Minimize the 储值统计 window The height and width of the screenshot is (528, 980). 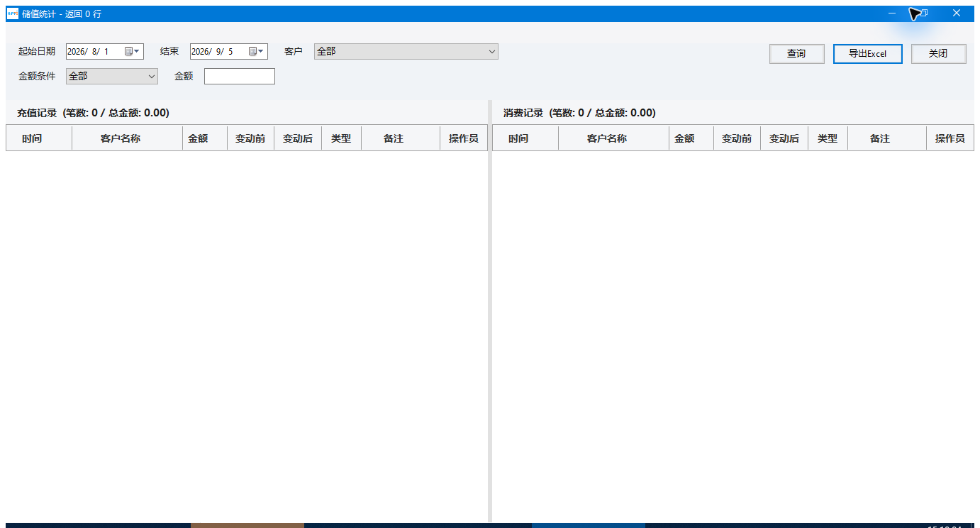pos(892,13)
